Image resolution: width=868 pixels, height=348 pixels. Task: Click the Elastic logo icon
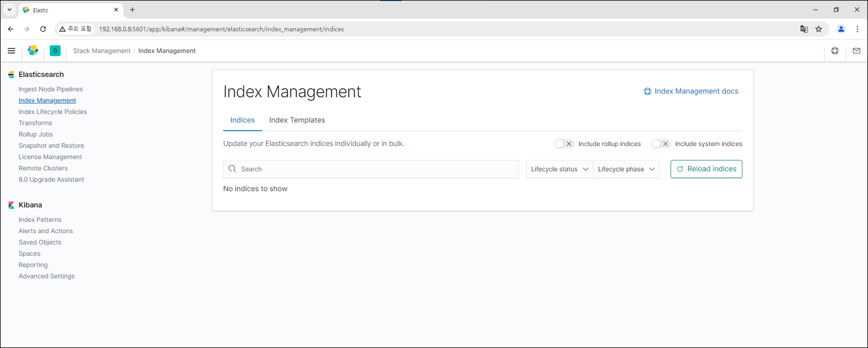point(33,51)
